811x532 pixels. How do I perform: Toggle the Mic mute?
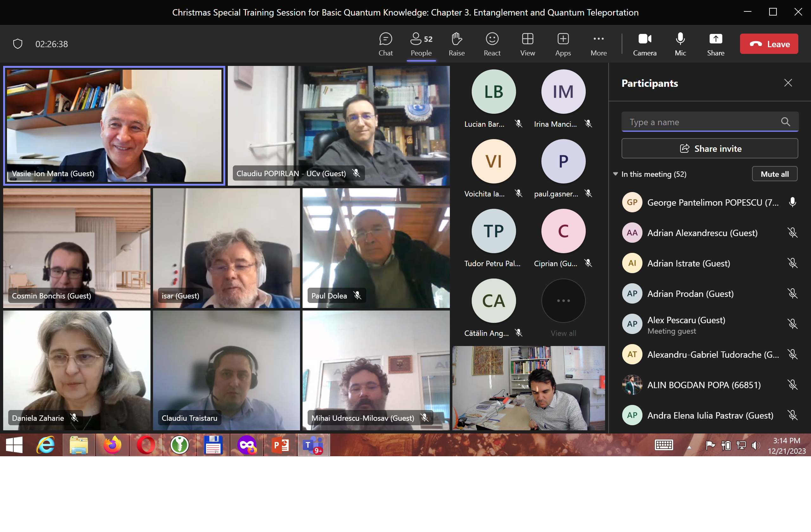(x=680, y=44)
